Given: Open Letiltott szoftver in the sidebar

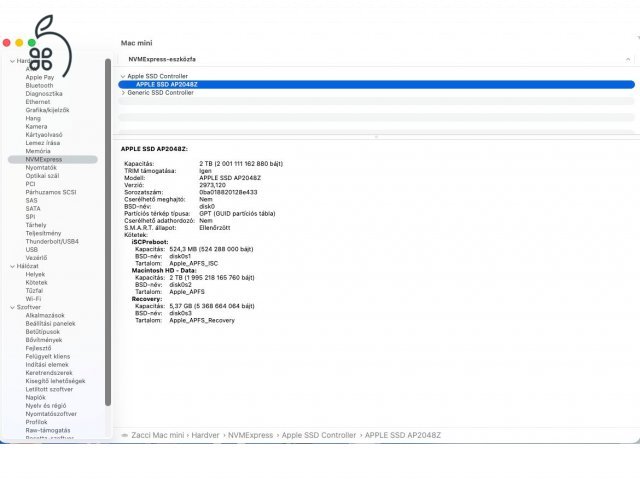Looking at the screenshot, I should (x=49, y=389).
